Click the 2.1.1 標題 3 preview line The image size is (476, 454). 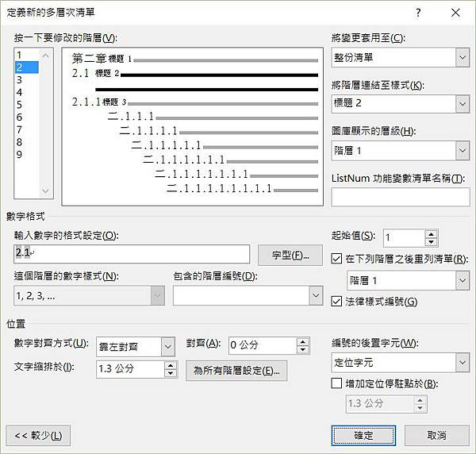(x=194, y=102)
